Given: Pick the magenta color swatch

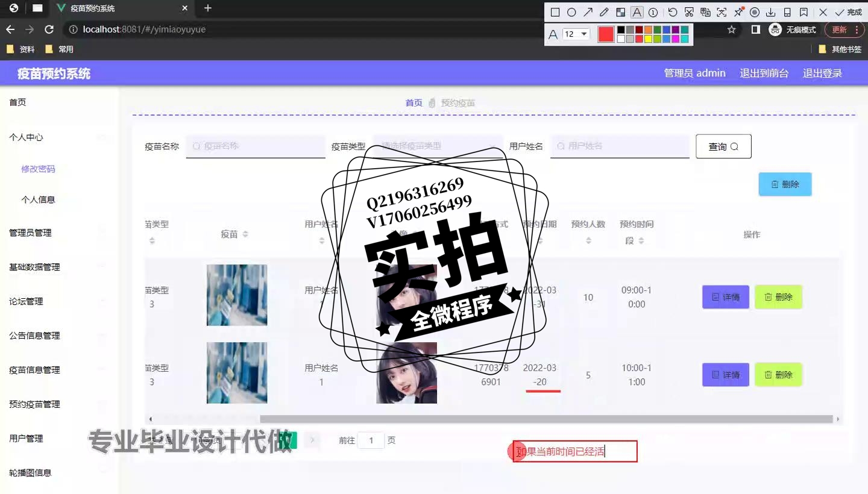Looking at the screenshot, I should click(x=675, y=39).
